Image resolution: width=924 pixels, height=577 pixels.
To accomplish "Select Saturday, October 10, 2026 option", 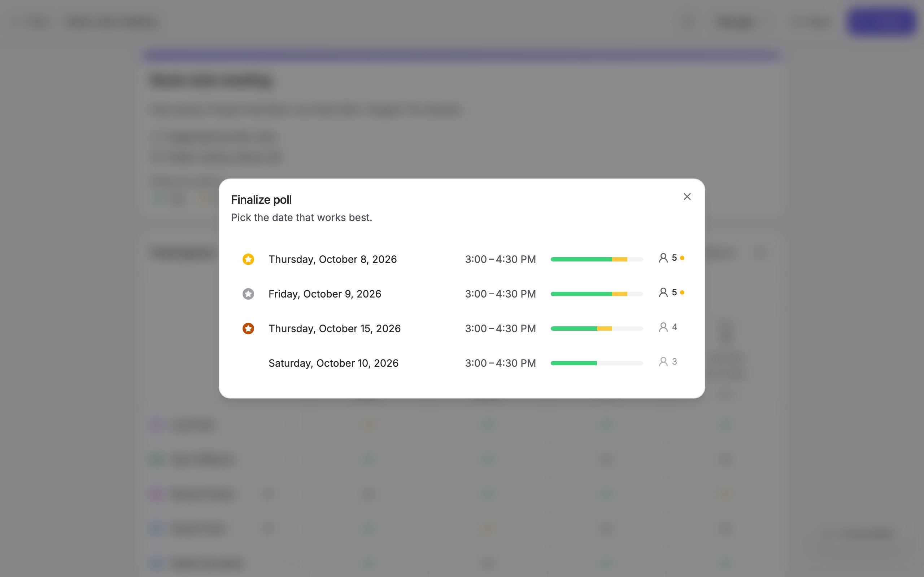I will [462, 363].
